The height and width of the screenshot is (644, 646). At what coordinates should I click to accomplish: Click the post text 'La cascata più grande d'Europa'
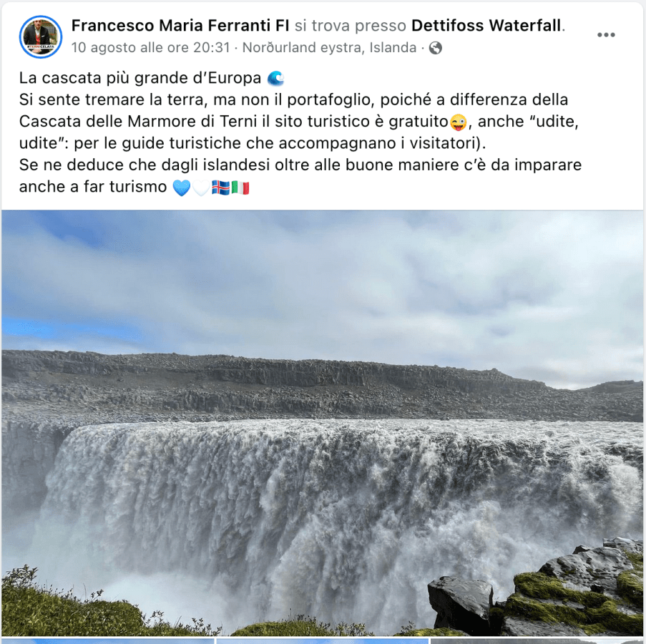click(140, 78)
